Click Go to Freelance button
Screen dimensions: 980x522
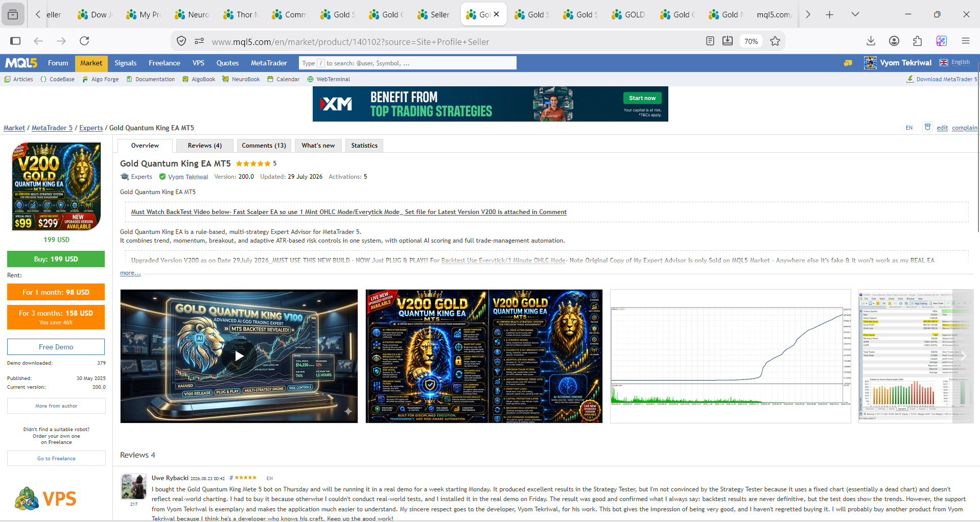(x=56, y=458)
